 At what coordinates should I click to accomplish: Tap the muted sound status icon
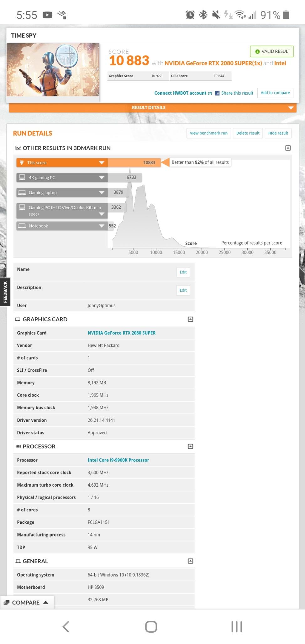point(216,14)
